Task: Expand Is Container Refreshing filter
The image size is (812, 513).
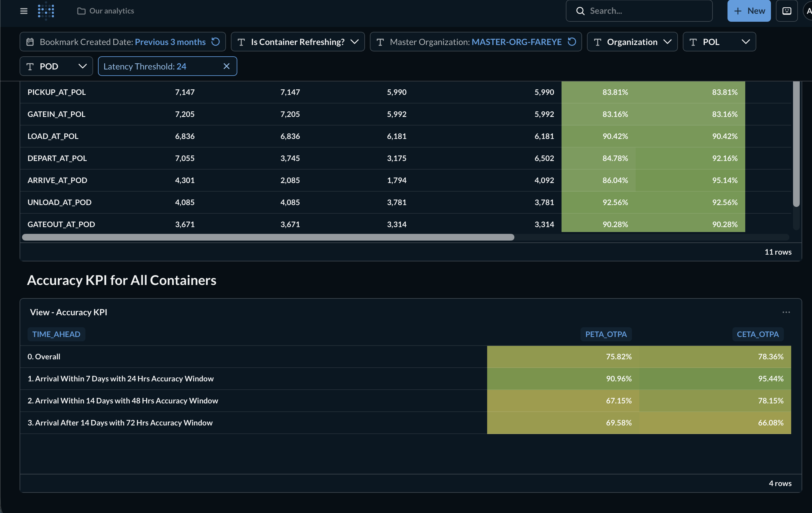Action: (298, 42)
